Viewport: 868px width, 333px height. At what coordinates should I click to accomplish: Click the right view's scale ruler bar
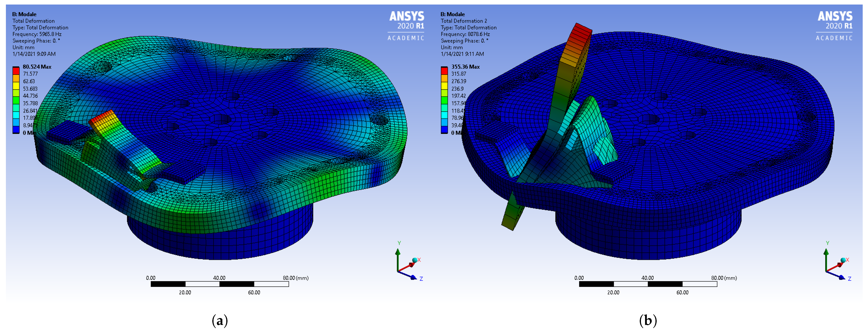click(648, 284)
